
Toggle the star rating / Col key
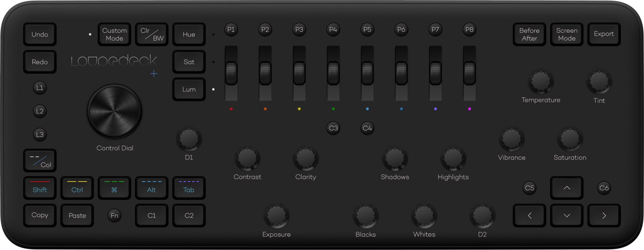(40, 161)
